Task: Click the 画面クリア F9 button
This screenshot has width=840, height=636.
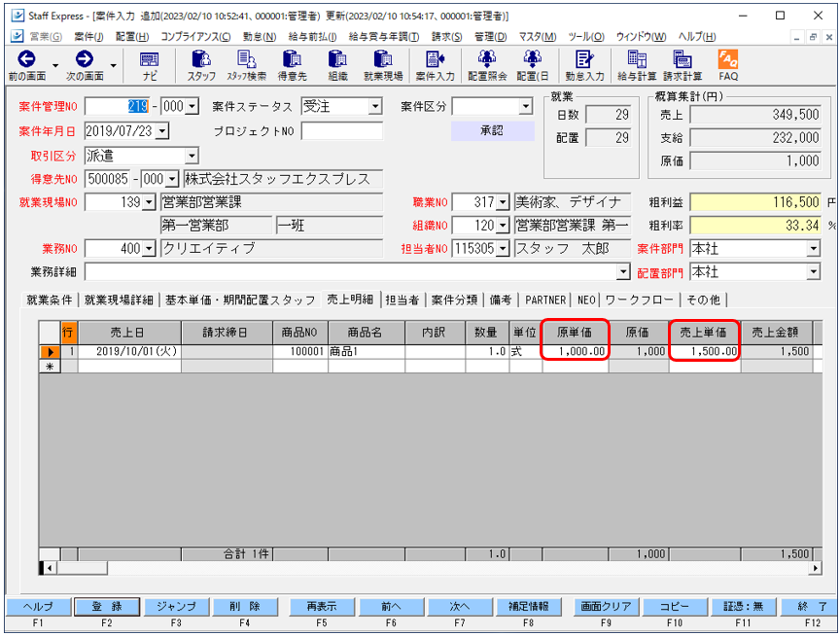Action: coord(606,607)
